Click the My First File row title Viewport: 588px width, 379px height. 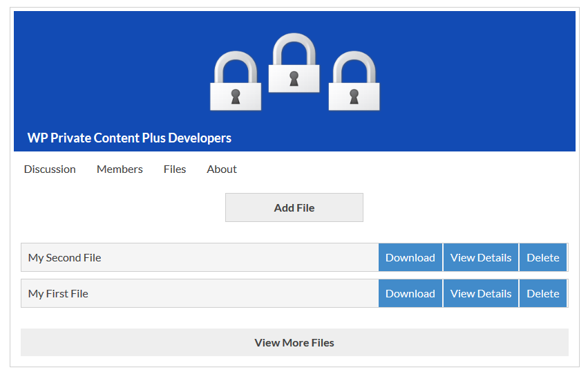click(x=58, y=294)
